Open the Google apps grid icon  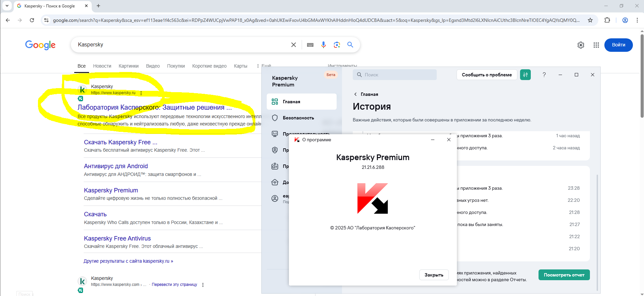596,45
